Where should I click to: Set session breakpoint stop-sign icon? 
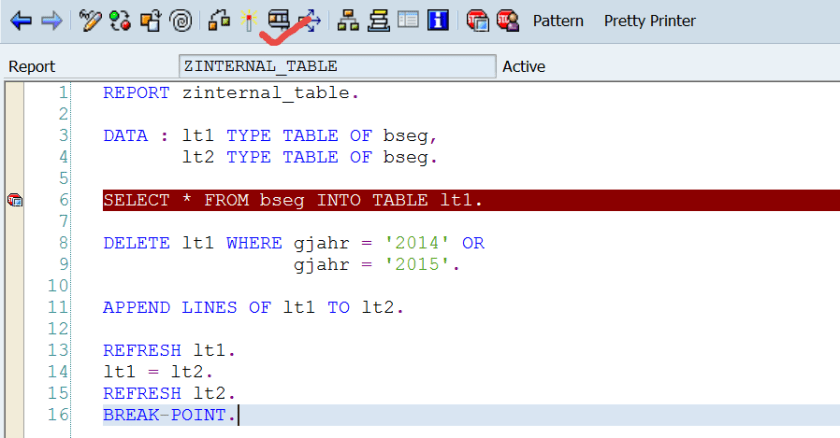click(x=477, y=21)
